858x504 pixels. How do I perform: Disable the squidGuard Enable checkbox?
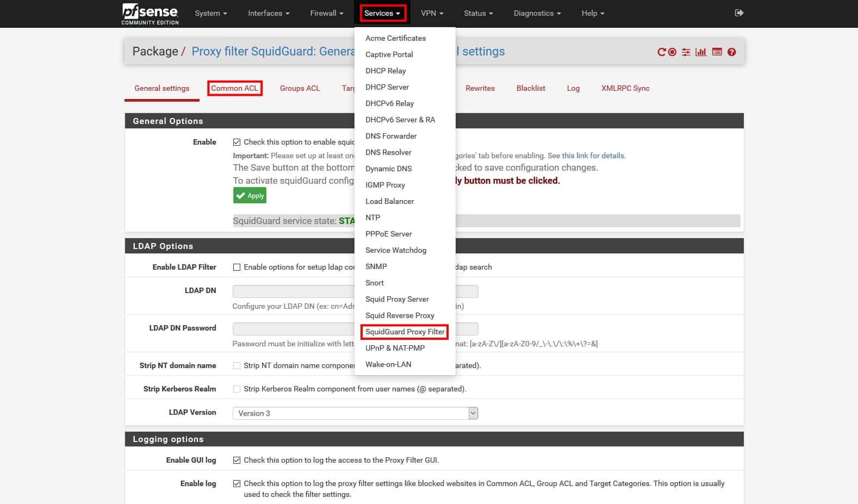tap(237, 142)
